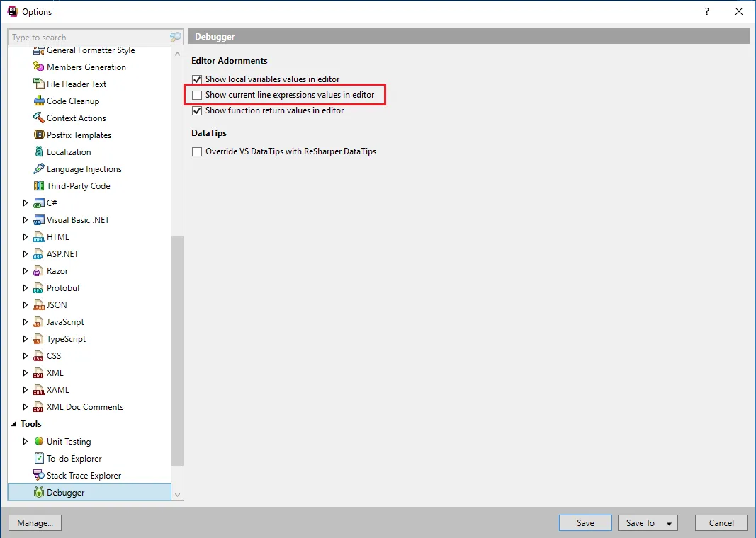Select XML Doc Comments icon
Viewport: 756px width, 538px height.
click(38, 407)
